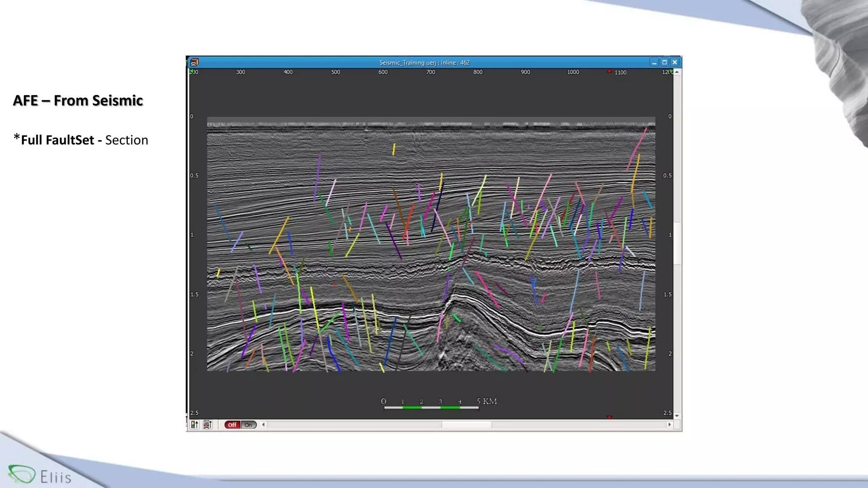This screenshot has height=488, width=868.
Task: Click the vertical scrollbar thumb
Action: (x=677, y=243)
